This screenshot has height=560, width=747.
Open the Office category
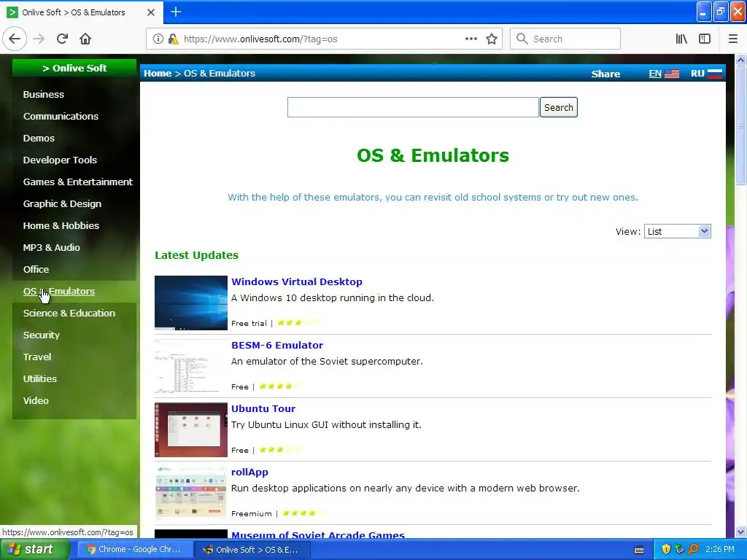coord(36,270)
